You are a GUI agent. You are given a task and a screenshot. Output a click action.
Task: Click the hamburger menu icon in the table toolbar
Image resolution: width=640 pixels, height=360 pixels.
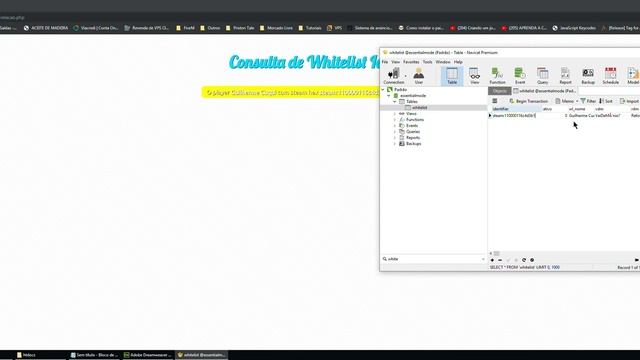[495, 101]
